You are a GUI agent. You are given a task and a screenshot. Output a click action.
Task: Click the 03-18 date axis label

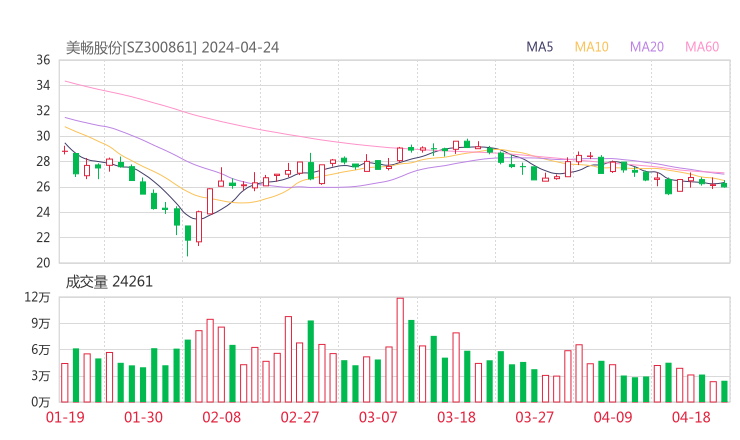coord(456,417)
